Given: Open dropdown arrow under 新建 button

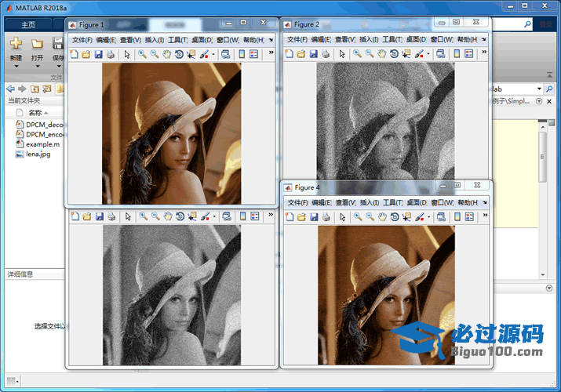Looking at the screenshot, I should pos(16,66).
